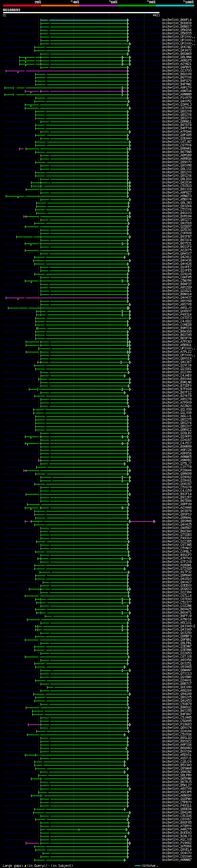Open the UniRef100_C6TK08 entry
The width and height of the screenshot is (197, 868).
click(176, 108)
